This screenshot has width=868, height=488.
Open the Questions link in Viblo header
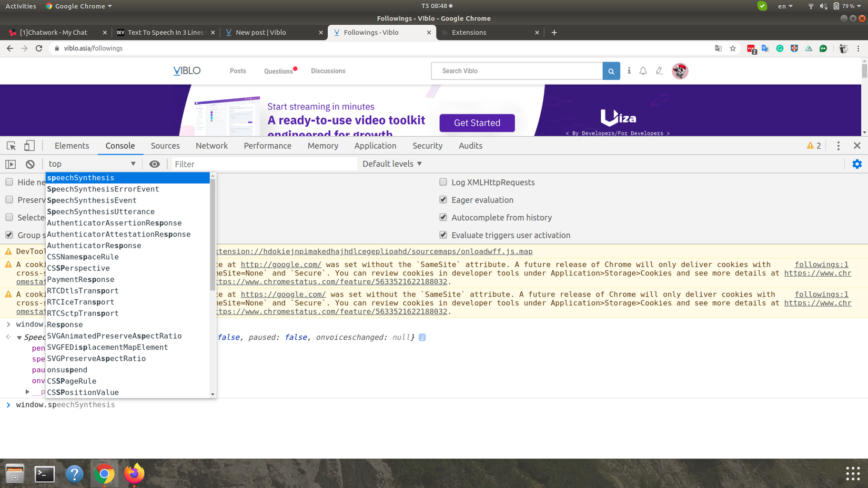(x=279, y=71)
